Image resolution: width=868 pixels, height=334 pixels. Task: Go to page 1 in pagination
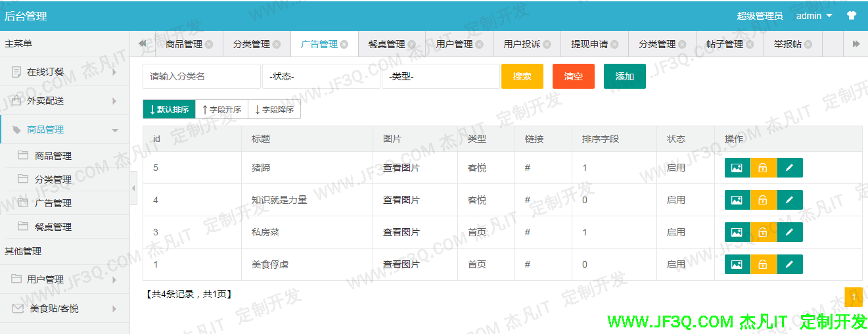coord(854,297)
